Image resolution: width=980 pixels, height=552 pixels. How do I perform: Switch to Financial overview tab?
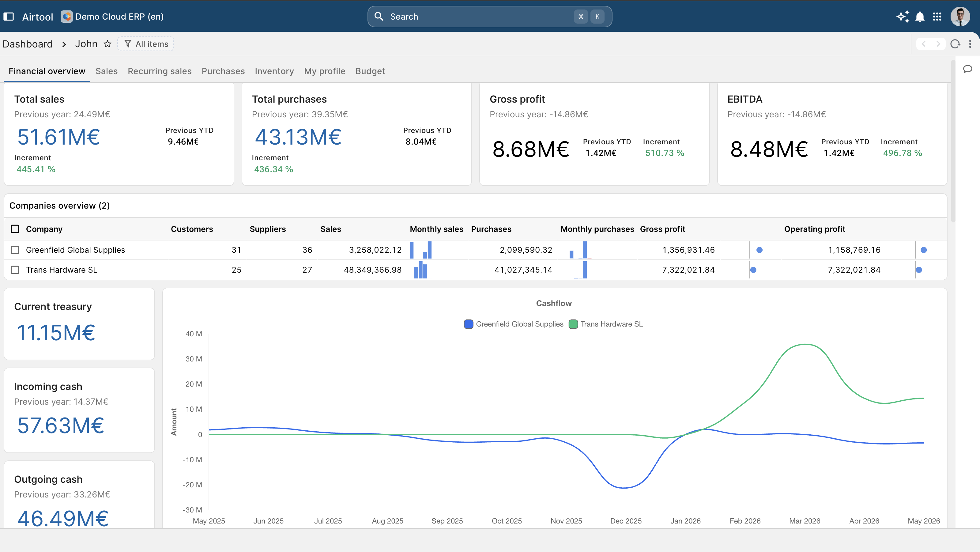(47, 71)
